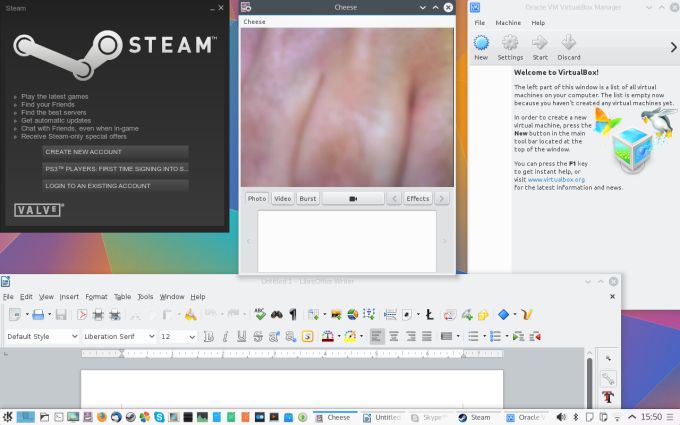Open the highlighting color picker arrow

point(361,337)
